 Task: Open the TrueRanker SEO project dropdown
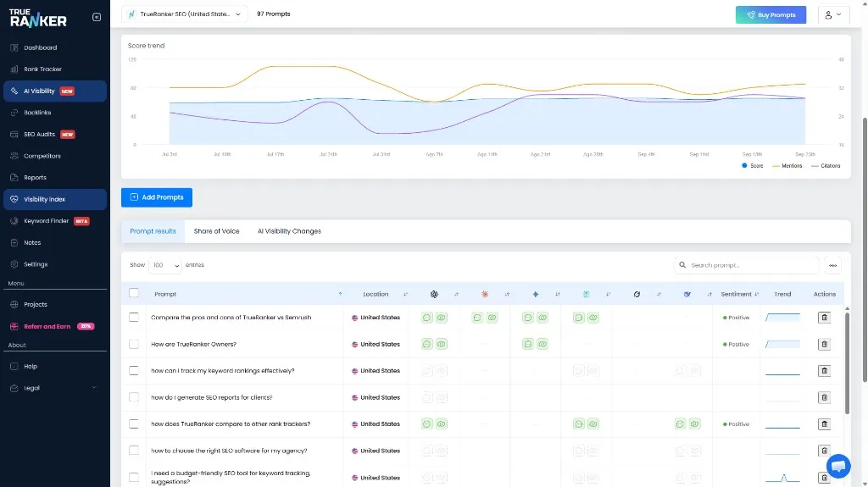click(184, 14)
